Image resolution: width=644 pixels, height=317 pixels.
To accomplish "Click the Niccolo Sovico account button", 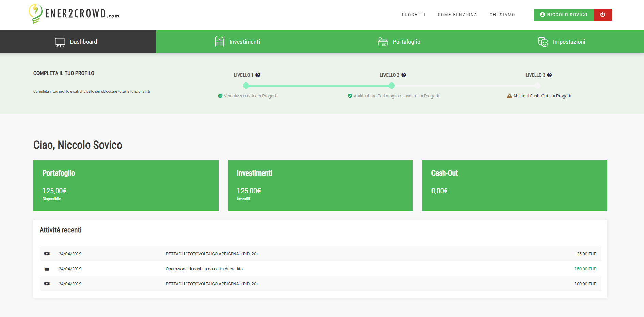I will coord(564,15).
